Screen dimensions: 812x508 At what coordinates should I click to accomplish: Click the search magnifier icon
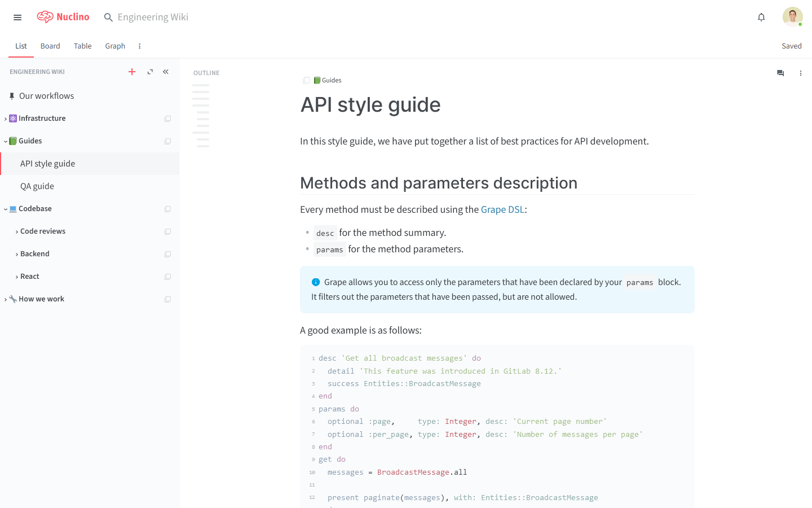coord(108,17)
